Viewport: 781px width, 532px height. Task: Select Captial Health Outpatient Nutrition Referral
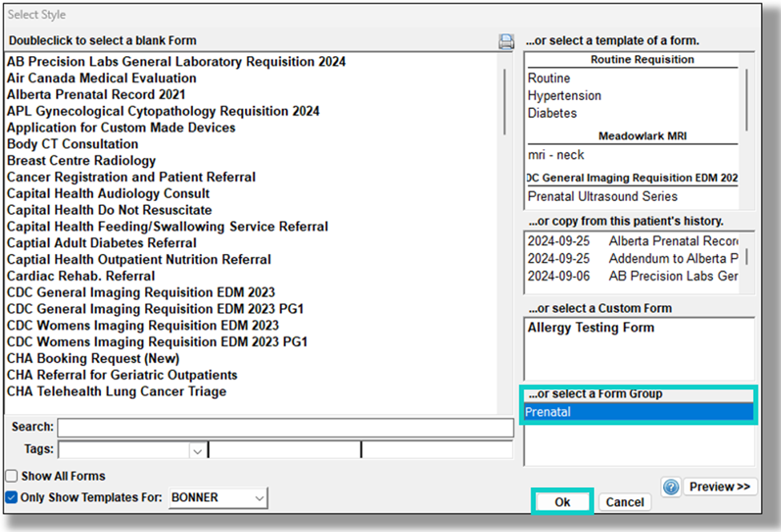pyautogui.click(x=139, y=260)
